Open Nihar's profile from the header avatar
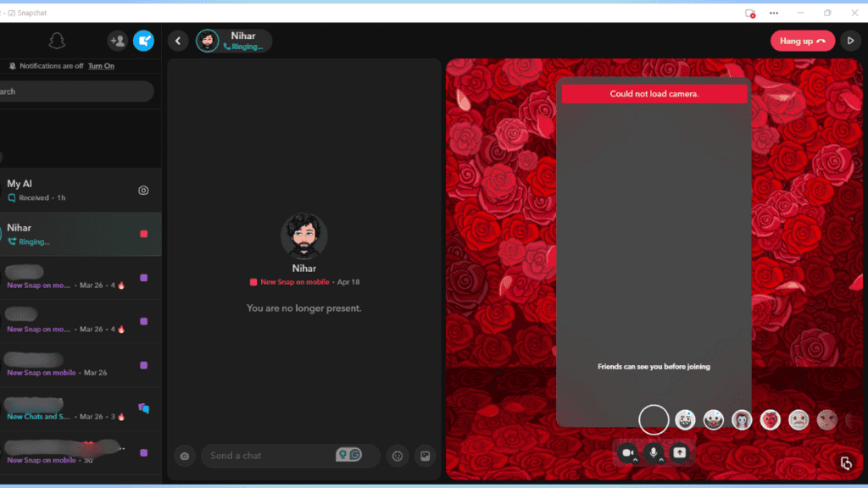 pyautogui.click(x=208, y=41)
